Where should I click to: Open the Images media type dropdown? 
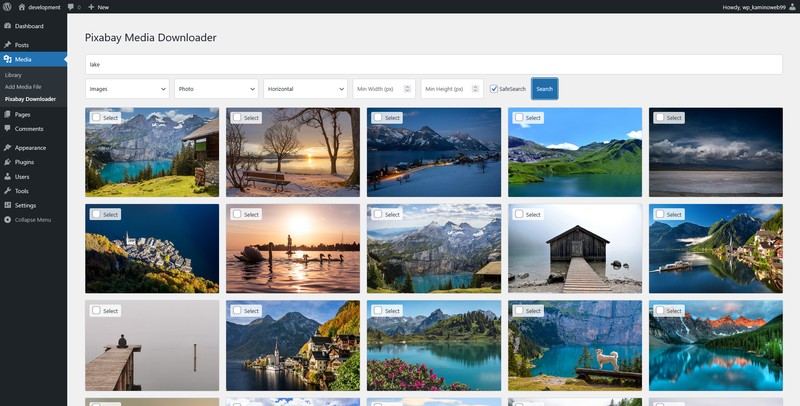[x=127, y=89]
